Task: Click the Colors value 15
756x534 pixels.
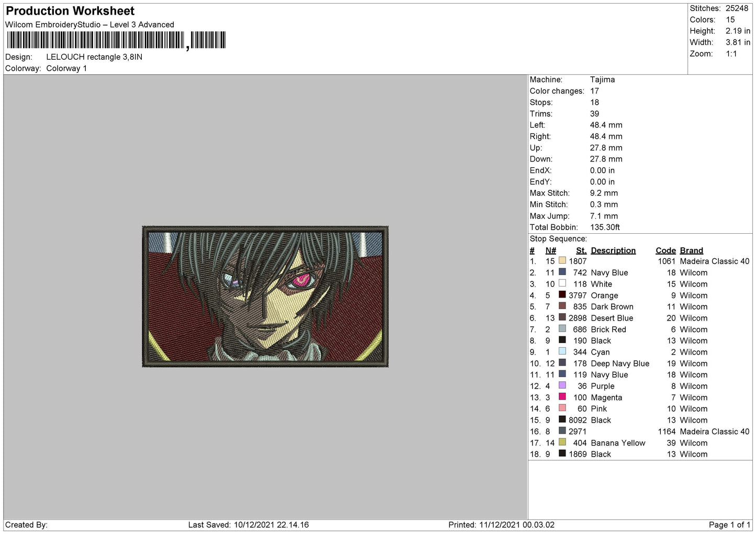Action: pos(730,20)
